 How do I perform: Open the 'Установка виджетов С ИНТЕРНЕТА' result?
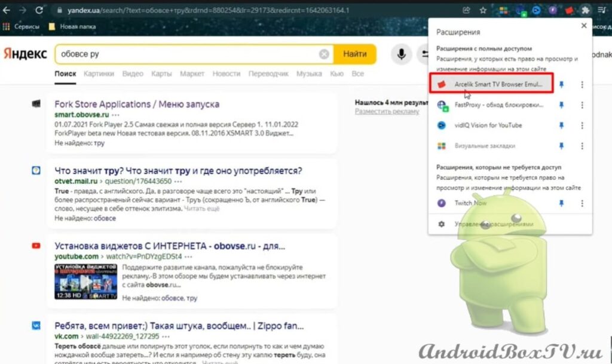(170, 246)
